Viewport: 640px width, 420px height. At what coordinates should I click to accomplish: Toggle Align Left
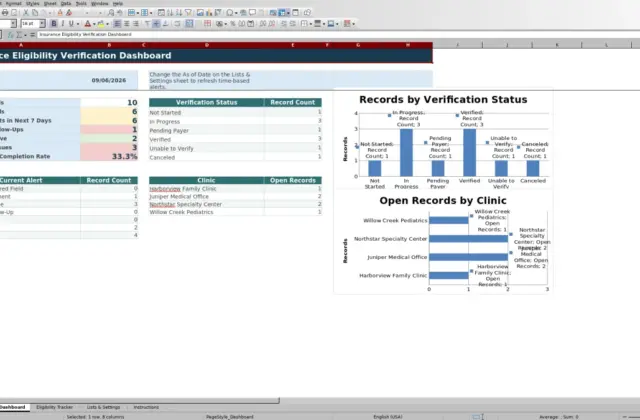[x=117, y=24]
